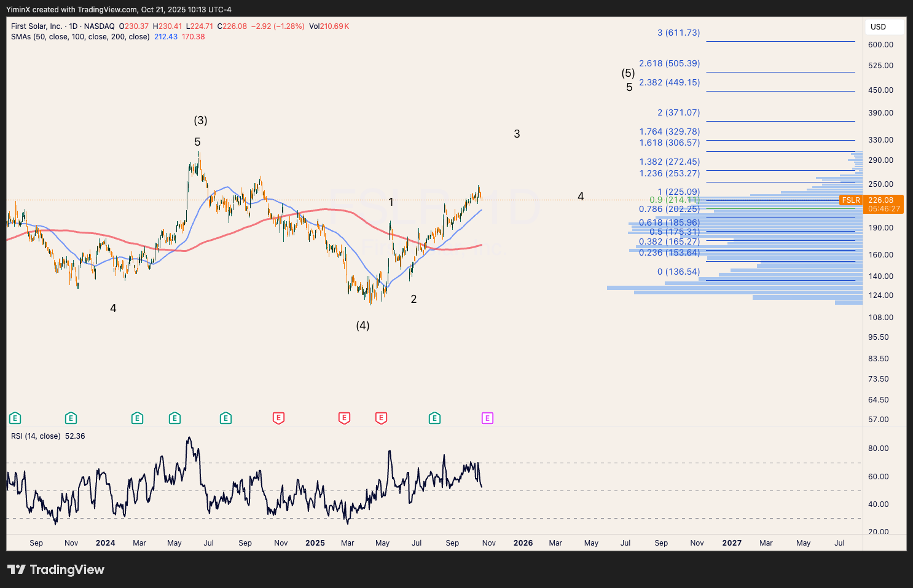This screenshot has width=913, height=588.
Task: Click the 1.382 (272.45) Fibonacci label
Action: (670, 162)
